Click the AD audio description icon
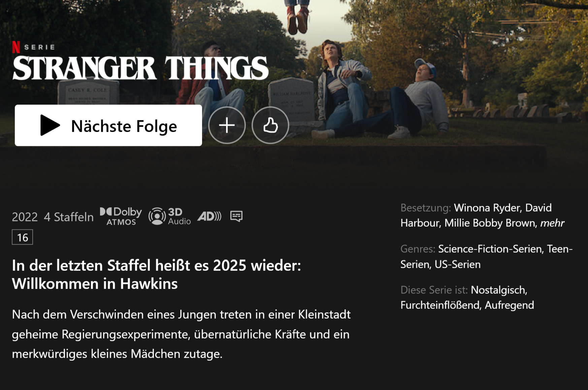The width and height of the screenshot is (588, 390). point(209,216)
